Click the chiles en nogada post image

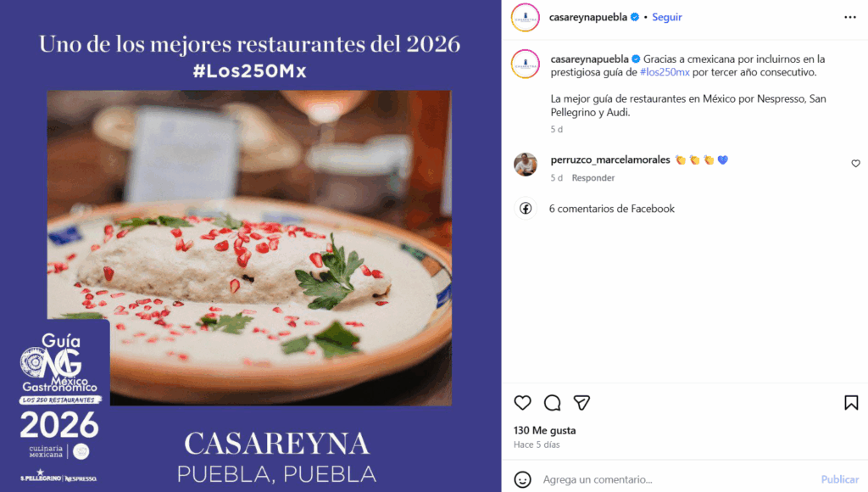(249, 248)
